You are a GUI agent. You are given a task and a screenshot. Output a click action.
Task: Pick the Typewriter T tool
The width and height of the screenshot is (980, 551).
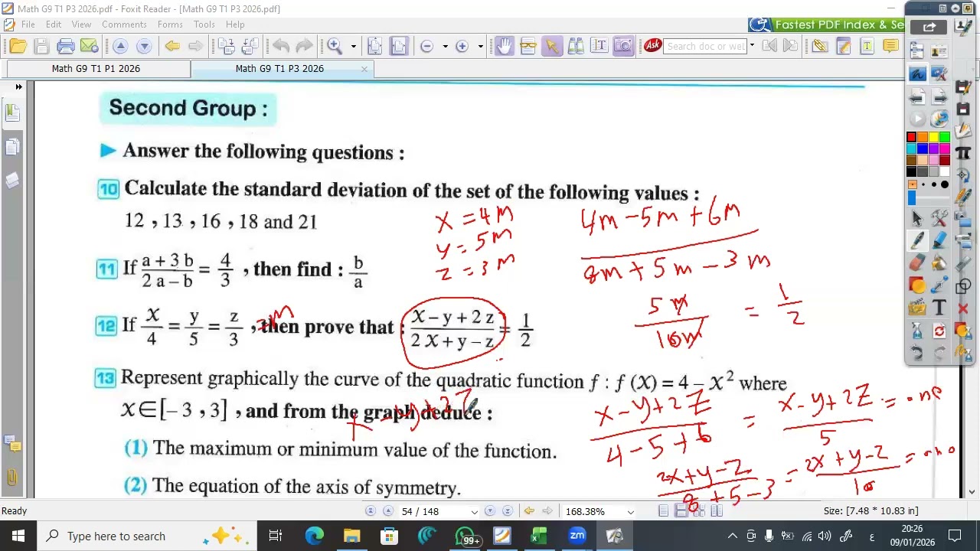click(867, 46)
